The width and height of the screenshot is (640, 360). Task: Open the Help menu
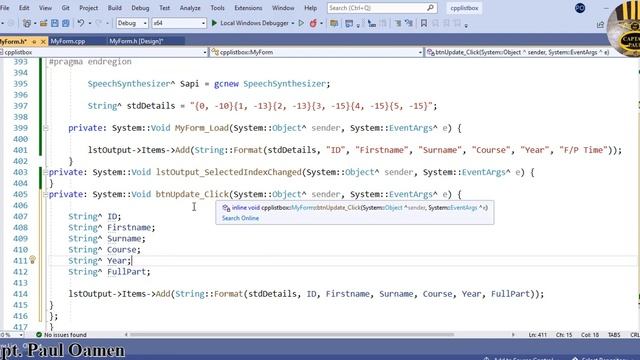point(311,8)
